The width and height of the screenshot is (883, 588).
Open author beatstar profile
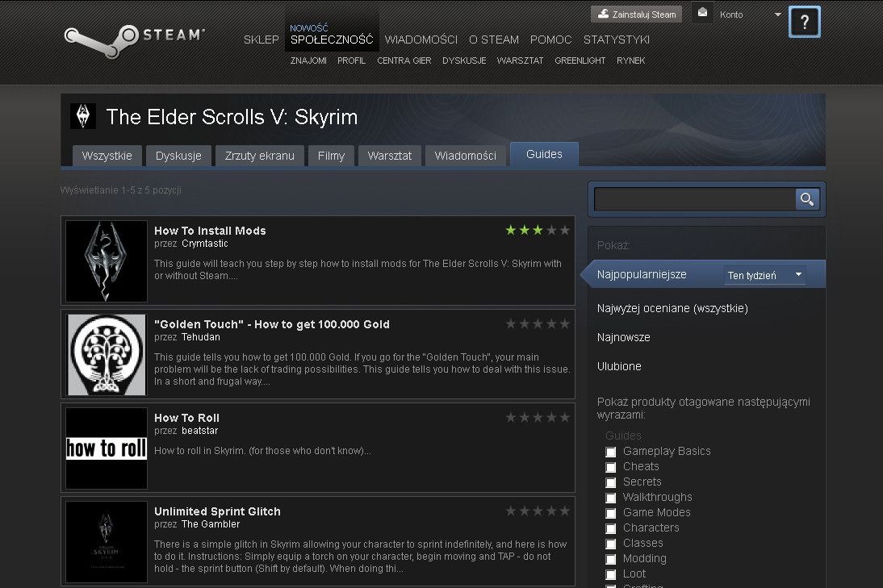pos(200,431)
